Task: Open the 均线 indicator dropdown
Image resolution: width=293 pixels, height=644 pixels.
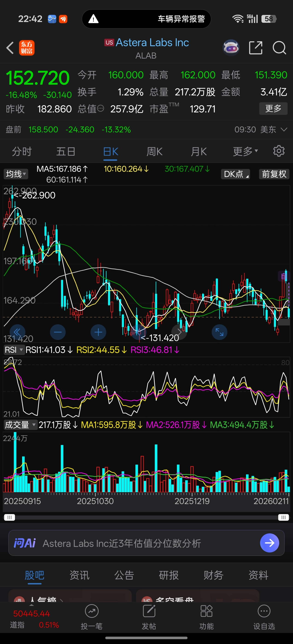Action: [15, 174]
